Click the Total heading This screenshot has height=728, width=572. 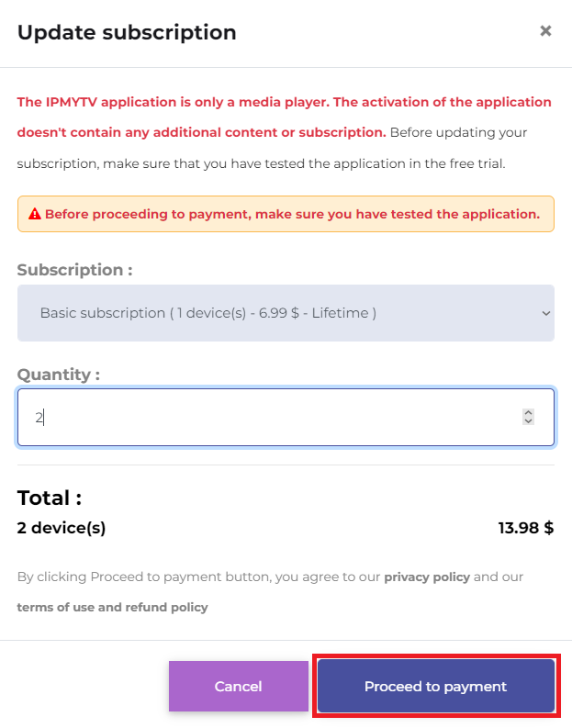[x=50, y=498]
